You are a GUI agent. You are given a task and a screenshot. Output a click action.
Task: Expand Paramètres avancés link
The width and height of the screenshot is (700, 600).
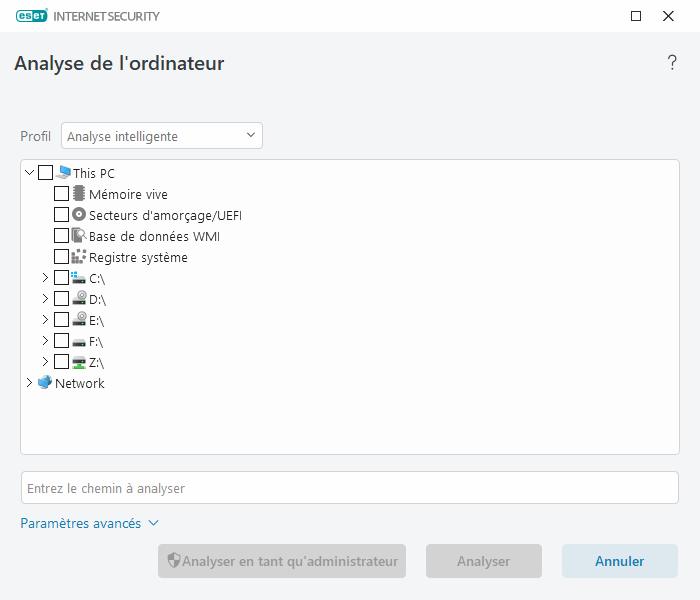pos(90,523)
